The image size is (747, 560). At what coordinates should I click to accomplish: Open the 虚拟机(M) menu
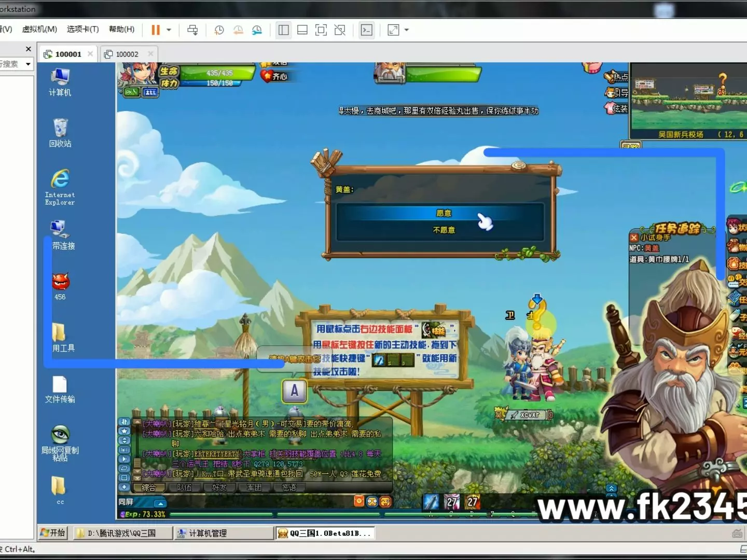[39, 29]
